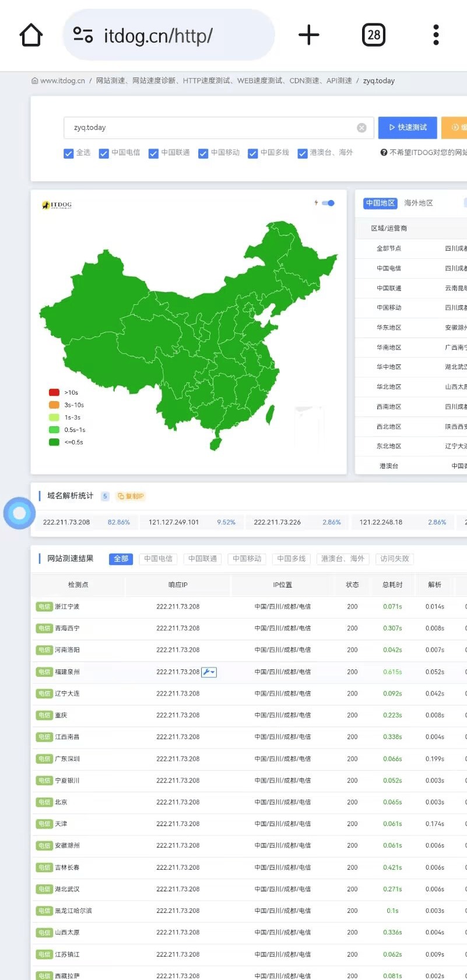Click the lightning bolt icon above map
Screen dimensions: 467x980
316,203
